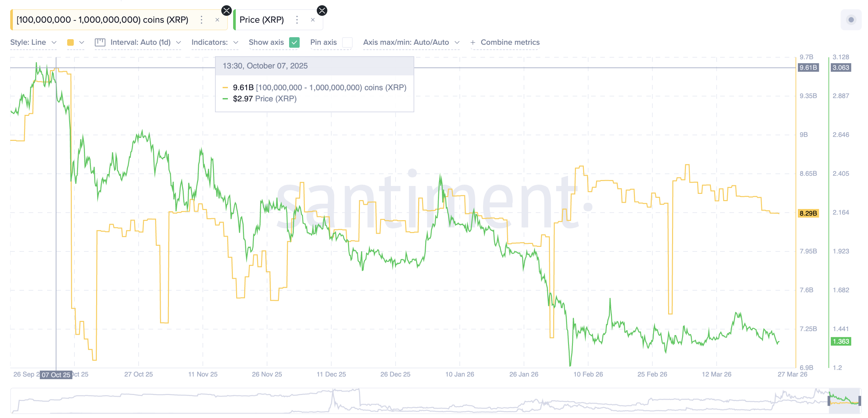
Task: Click the right handle of timeline range selector
Action: [859, 401]
